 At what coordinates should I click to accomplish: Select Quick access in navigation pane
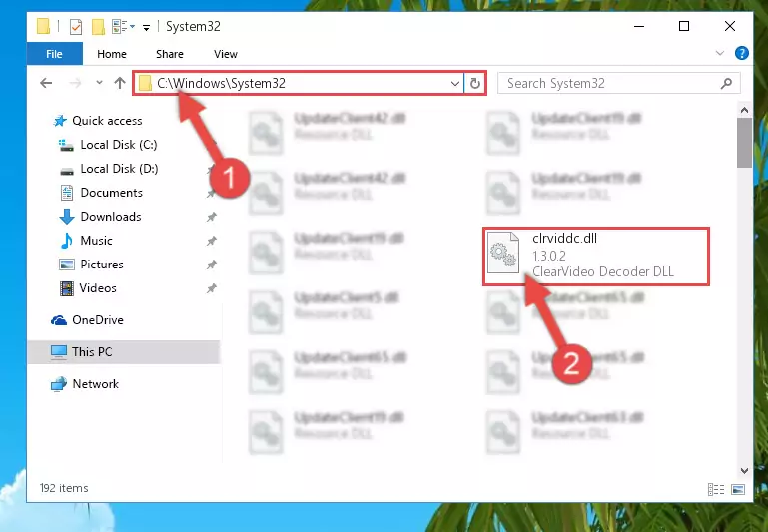107,121
